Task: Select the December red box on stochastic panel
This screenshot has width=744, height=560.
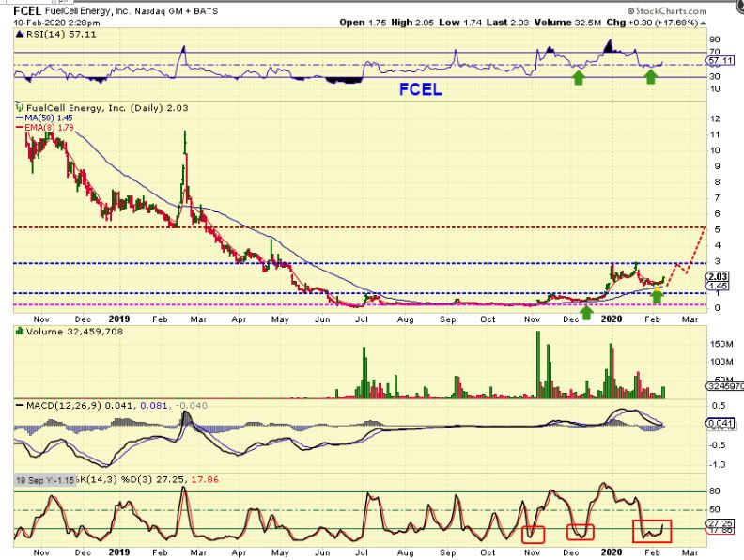Action: [580, 532]
